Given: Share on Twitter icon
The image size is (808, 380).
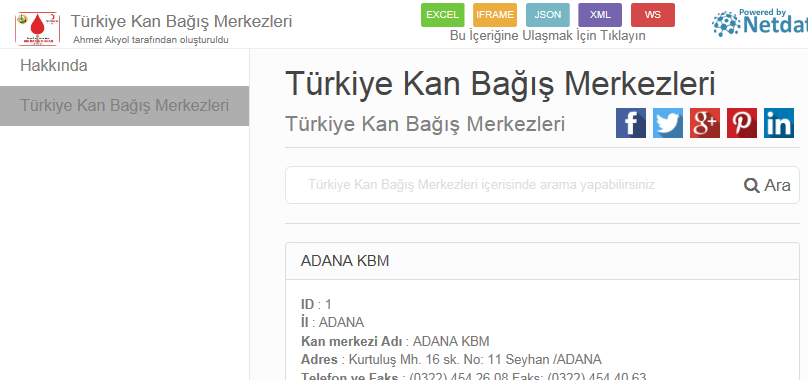Looking at the screenshot, I should [668, 123].
